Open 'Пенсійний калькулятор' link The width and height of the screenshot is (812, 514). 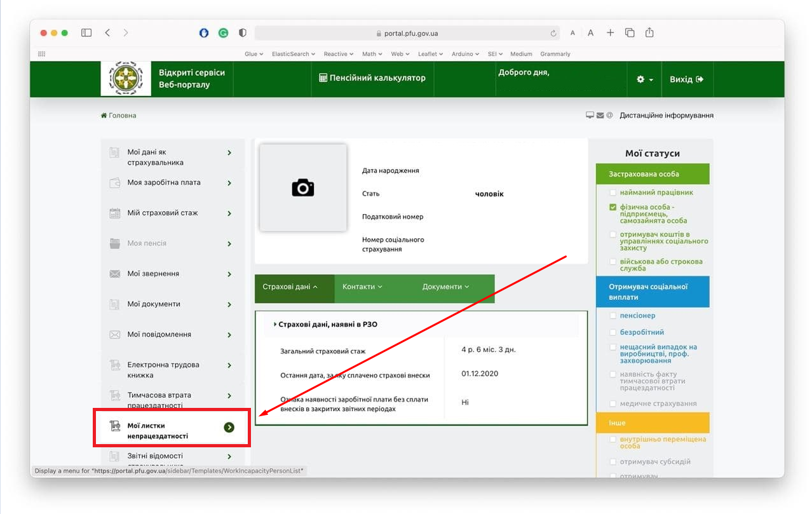click(x=372, y=78)
